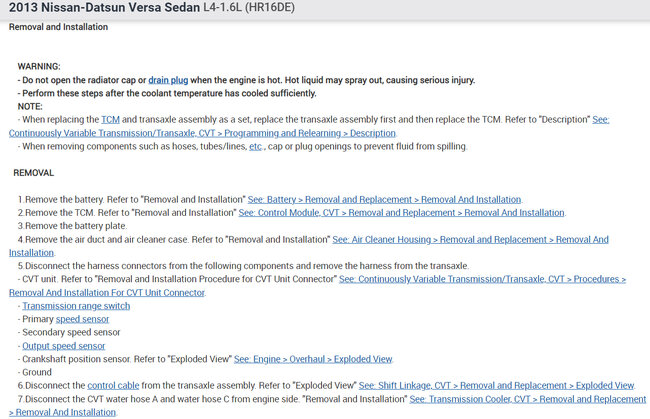650x419 pixels.
Task: Click the "Transmission range switch" link
Action: point(76,306)
